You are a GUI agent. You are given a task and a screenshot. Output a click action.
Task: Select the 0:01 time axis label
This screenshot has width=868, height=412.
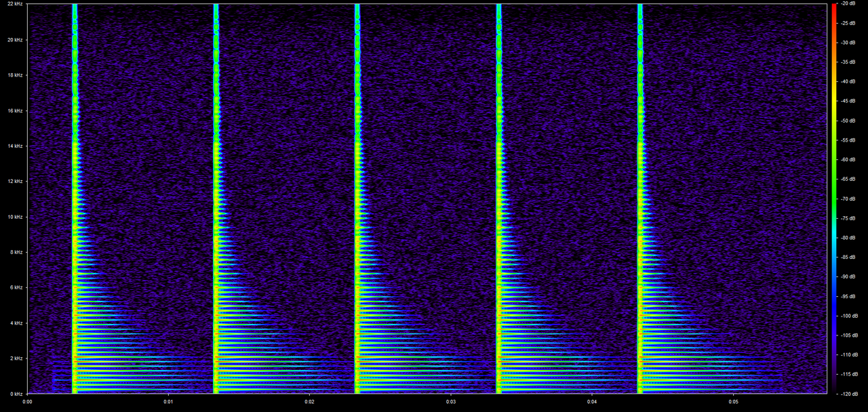point(168,402)
